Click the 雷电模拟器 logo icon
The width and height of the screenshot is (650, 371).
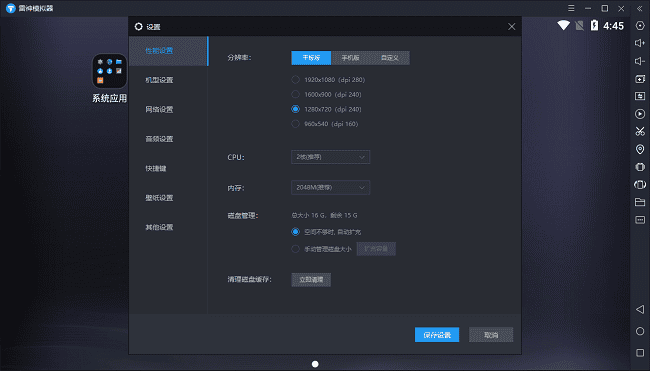(10, 8)
